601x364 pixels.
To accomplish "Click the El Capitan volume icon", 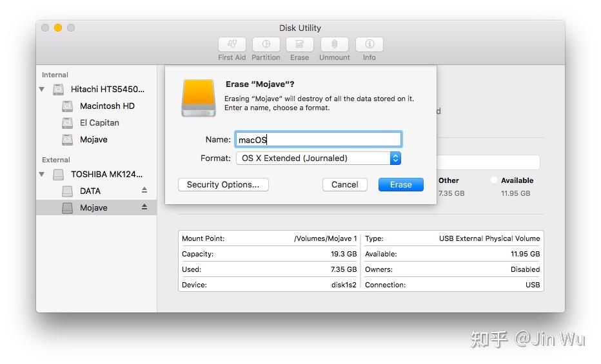I will [68, 123].
